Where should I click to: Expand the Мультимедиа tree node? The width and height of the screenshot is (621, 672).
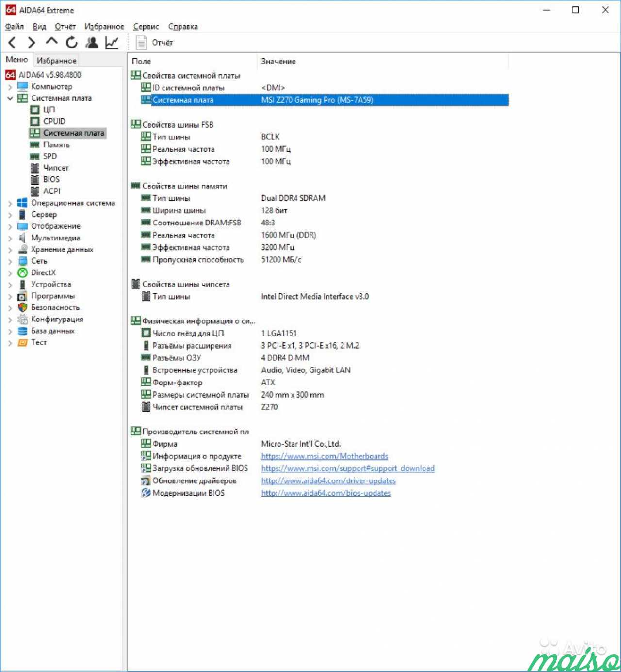pyautogui.click(x=10, y=239)
